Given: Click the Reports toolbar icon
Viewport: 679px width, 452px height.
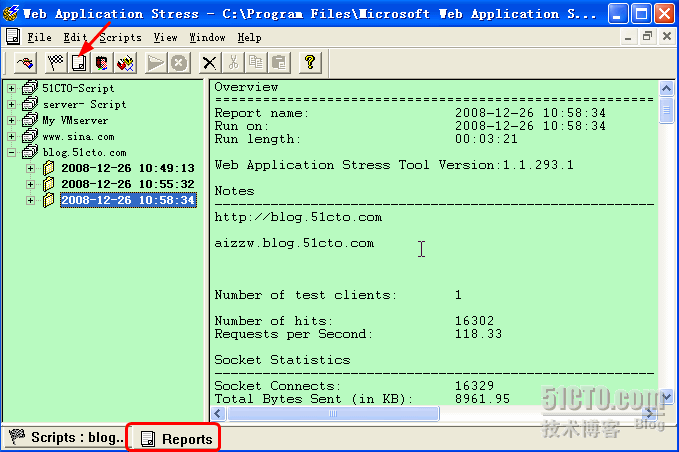Looking at the screenshot, I should pyautogui.click(x=79, y=63).
